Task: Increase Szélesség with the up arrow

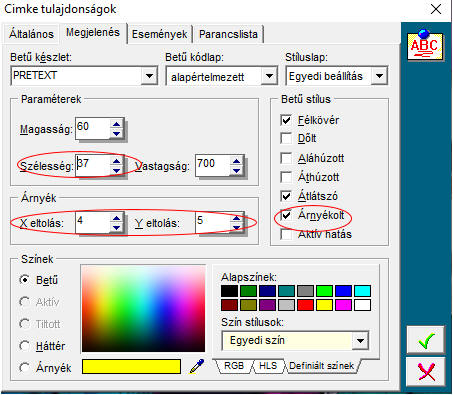Action: [x=116, y=161]
